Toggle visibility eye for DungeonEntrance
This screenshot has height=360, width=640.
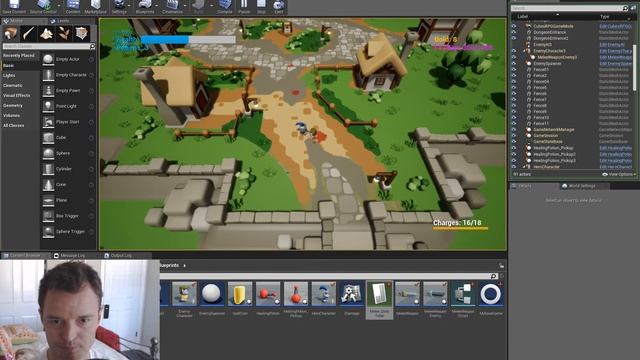click(x=514, y=32)
